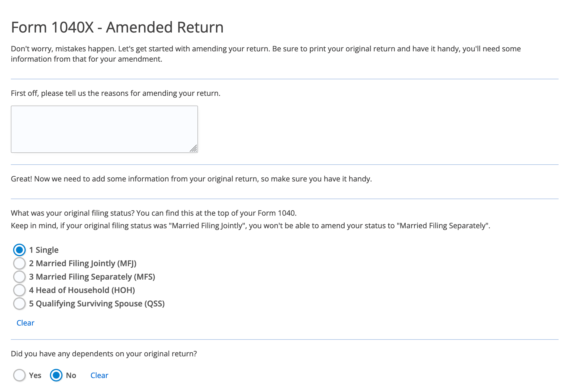Screen dimensions: 562x392
Task: Click "Clear" beside the Yes/No dependents choices
Action: 99,375
